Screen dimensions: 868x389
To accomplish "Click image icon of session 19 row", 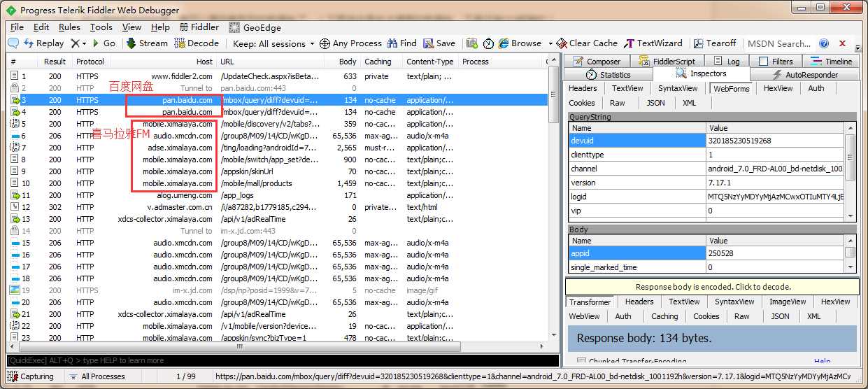I will pyautogui.click(x=15, y=290).
